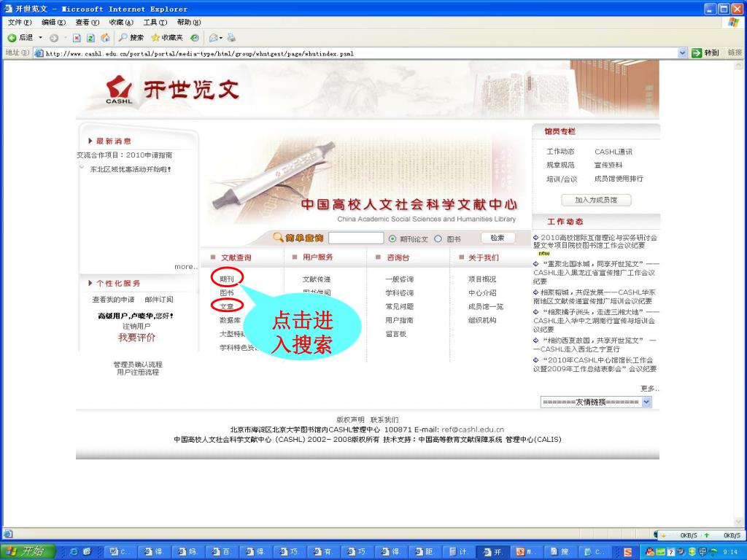747x560 pixels.
Task: Click the status bar page icon
Action: (x=8, y=534)
